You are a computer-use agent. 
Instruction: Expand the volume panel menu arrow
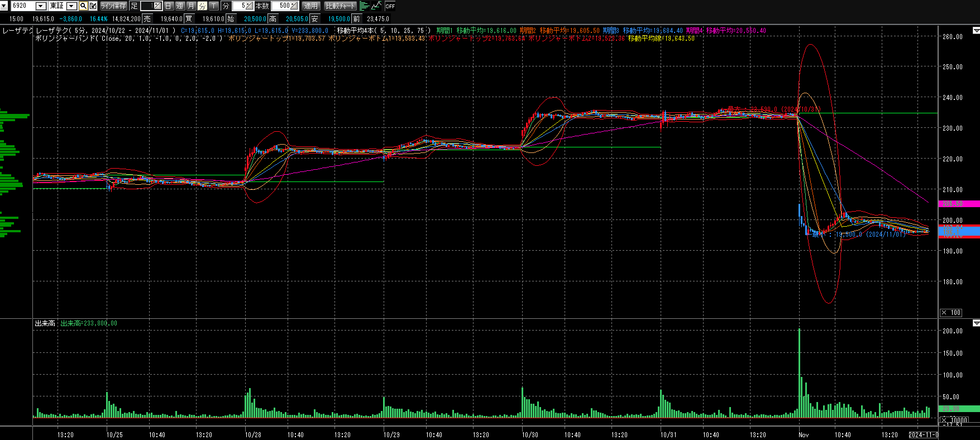click(x=976, y=323)
